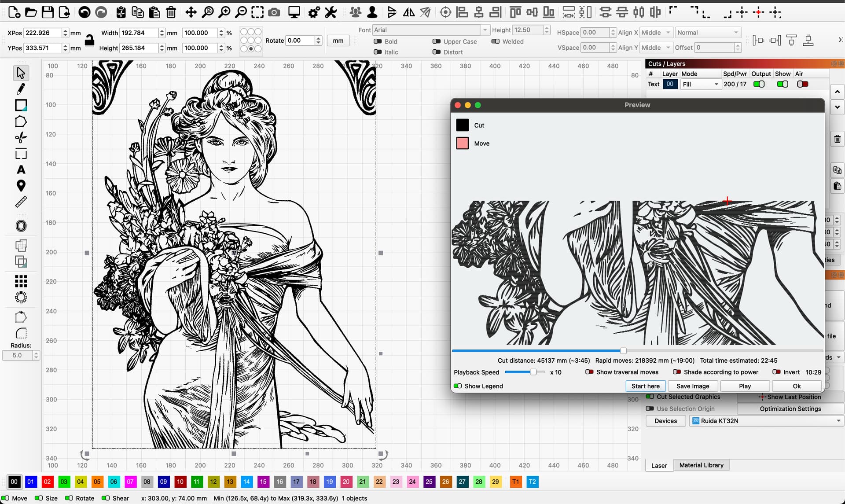Choose the Position Laser marker tool

click(x=21, y=186)
